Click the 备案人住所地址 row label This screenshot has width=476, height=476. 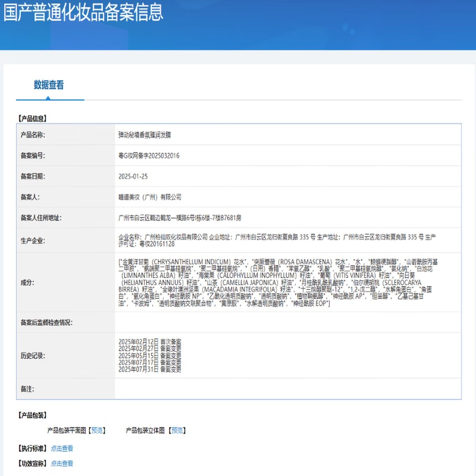click(x=41, y=218)
